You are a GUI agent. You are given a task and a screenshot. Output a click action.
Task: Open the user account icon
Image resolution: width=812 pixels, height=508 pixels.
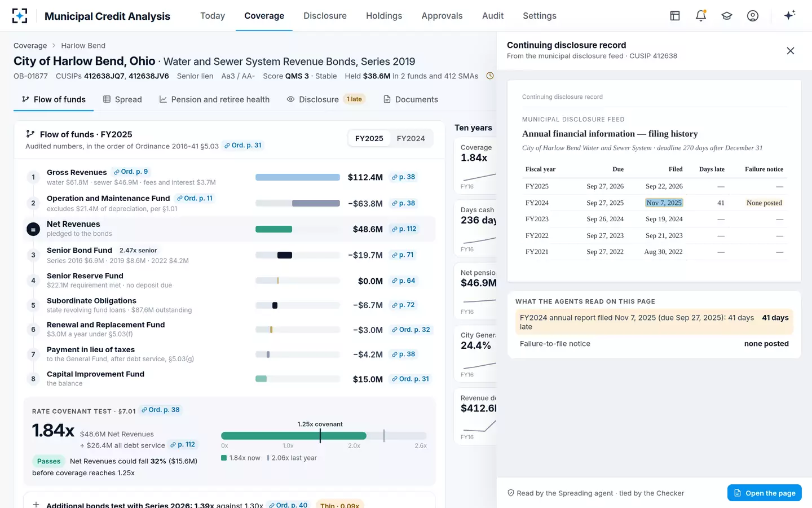click(x=753, y=16)
